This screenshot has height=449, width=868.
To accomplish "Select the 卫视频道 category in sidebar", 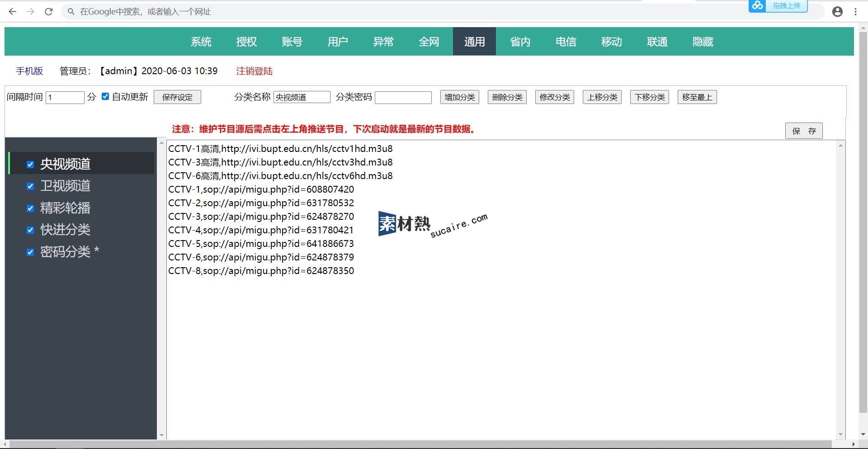I will point(65,185).
